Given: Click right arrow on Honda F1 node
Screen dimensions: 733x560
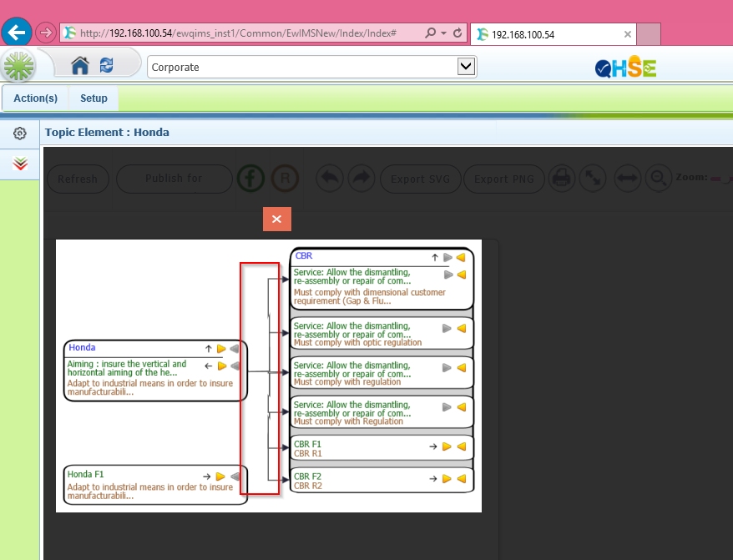Looking at the screenshot, I should (x=206, y=477).
